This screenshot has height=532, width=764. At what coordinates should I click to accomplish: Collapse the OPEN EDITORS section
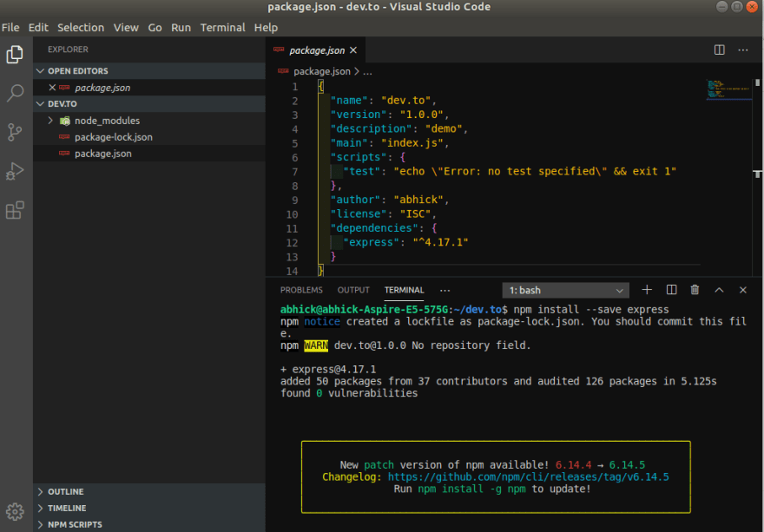(x=41, y=71)
